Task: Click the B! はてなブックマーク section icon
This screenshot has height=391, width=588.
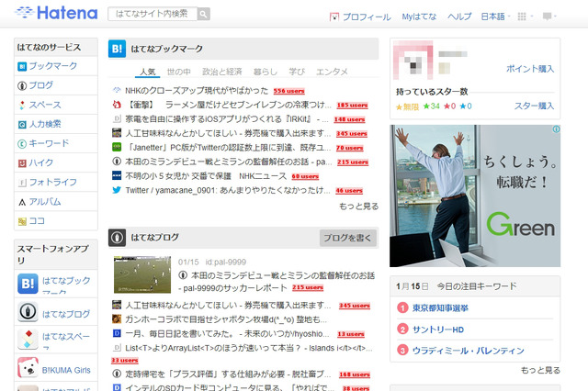Action: click(x=117, y=49)
